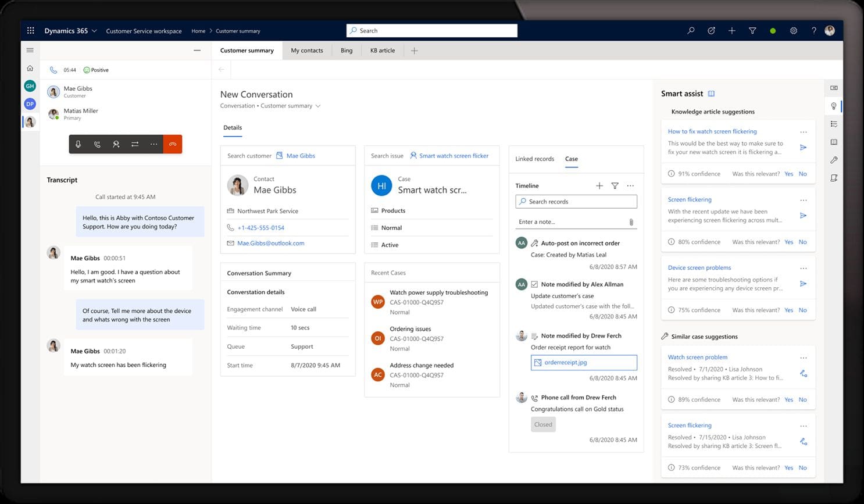
Task: Open the Mae Gibbs customer lookup link
Action: point(301,156)
